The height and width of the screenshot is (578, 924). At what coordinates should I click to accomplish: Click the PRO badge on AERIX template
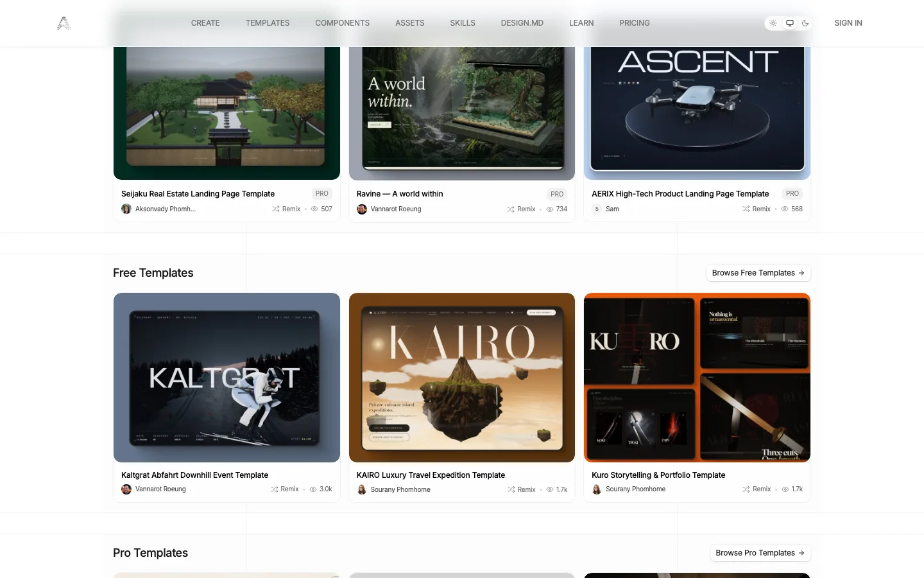coord(792,194)
